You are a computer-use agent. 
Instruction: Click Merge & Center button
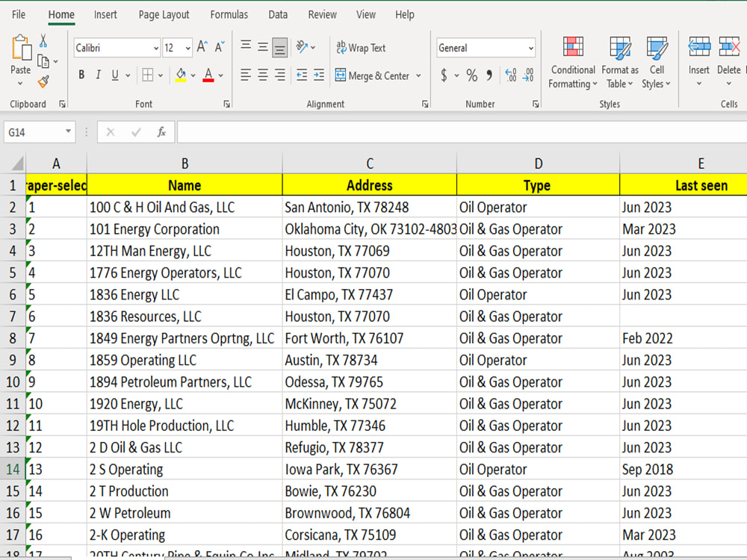click(373, 75)
